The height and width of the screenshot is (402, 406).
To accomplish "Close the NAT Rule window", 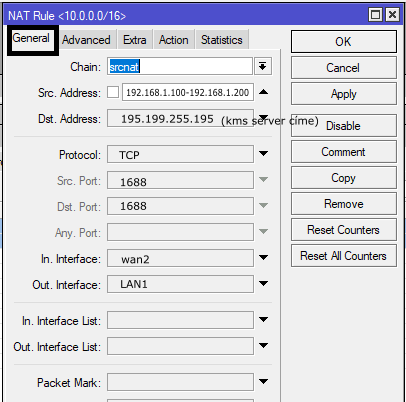I will coord(392,15).
